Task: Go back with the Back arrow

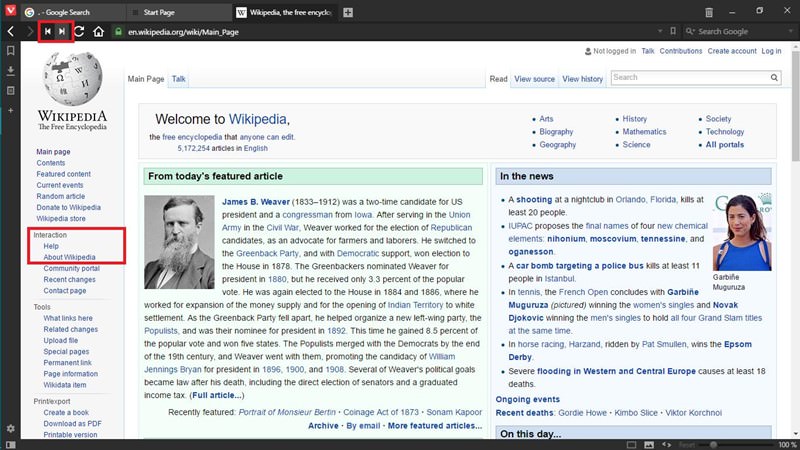Action: coord(11,32)
